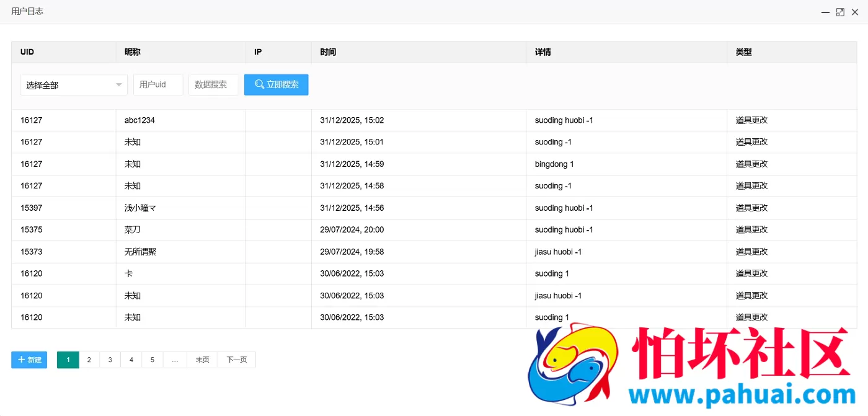Select the nickname 卡
The image size is (868, 416).
pos(129,273)
